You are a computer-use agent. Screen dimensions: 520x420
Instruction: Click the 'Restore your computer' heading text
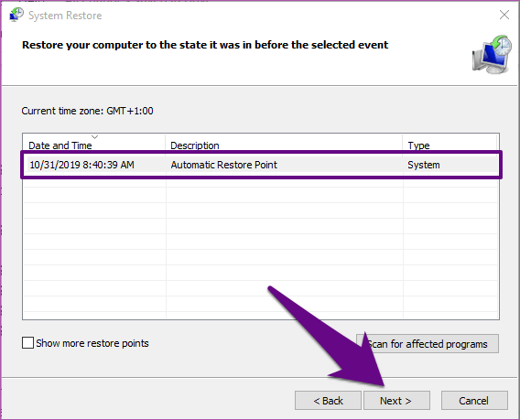[x=205, y=45]
